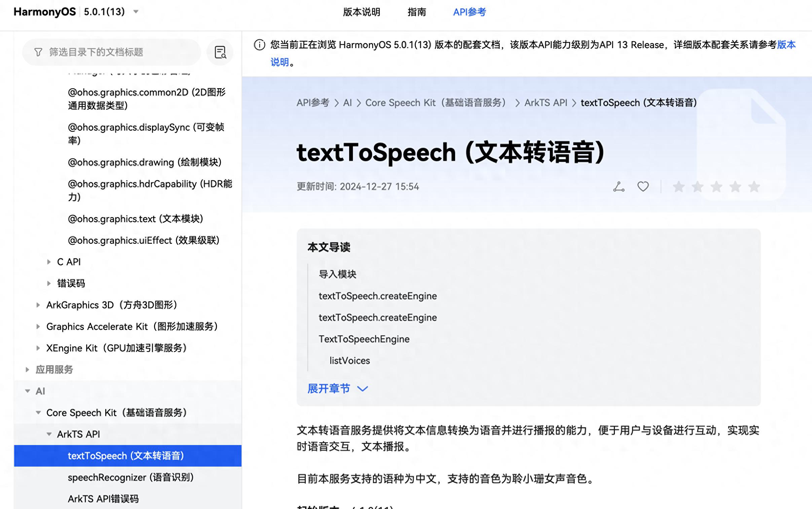Screen dimensions: 812x509
Task: Collapse the AI category in the sidebar
Action: point(27,391)
